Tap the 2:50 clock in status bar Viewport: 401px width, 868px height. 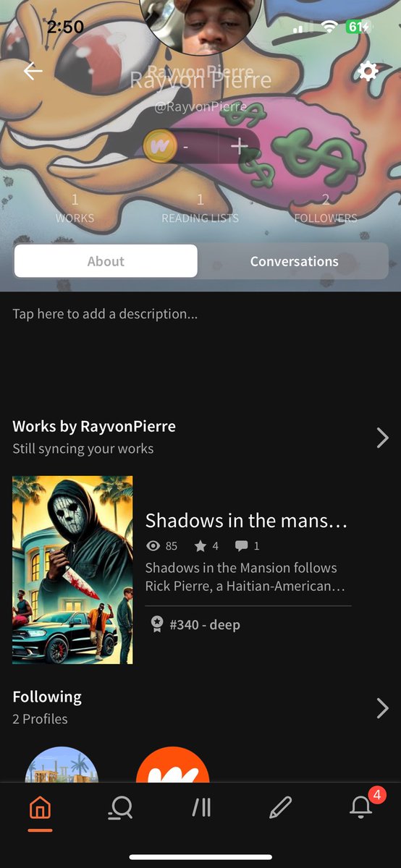(65, 27)
